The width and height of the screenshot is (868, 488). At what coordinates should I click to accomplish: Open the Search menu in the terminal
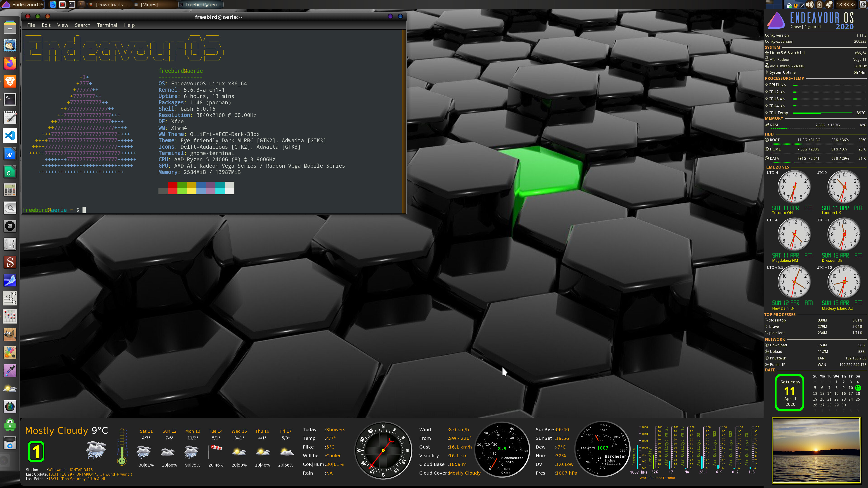point(83,25)
